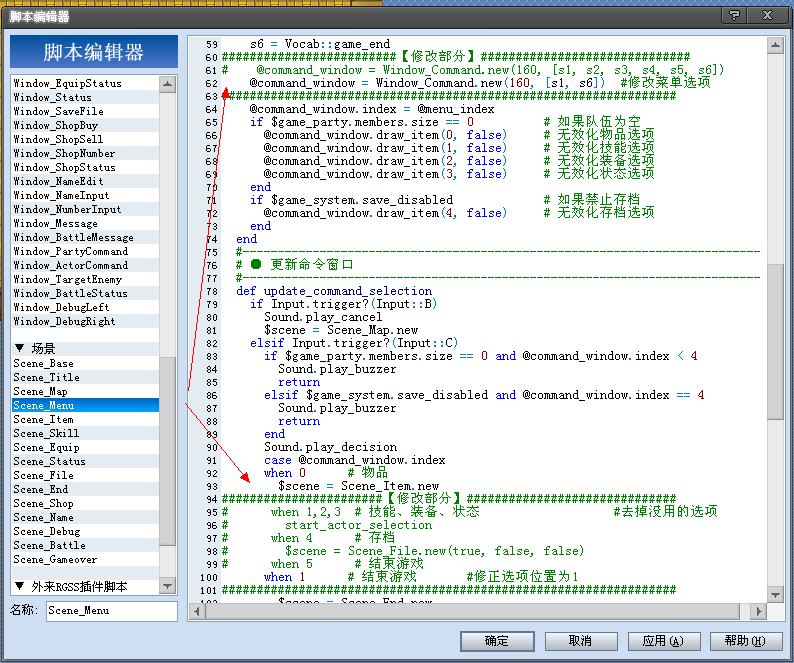Viewport: 794px width, 663px height.
Task: Click the script list vertical scrollbar thumb
Action: coord(168,451)
